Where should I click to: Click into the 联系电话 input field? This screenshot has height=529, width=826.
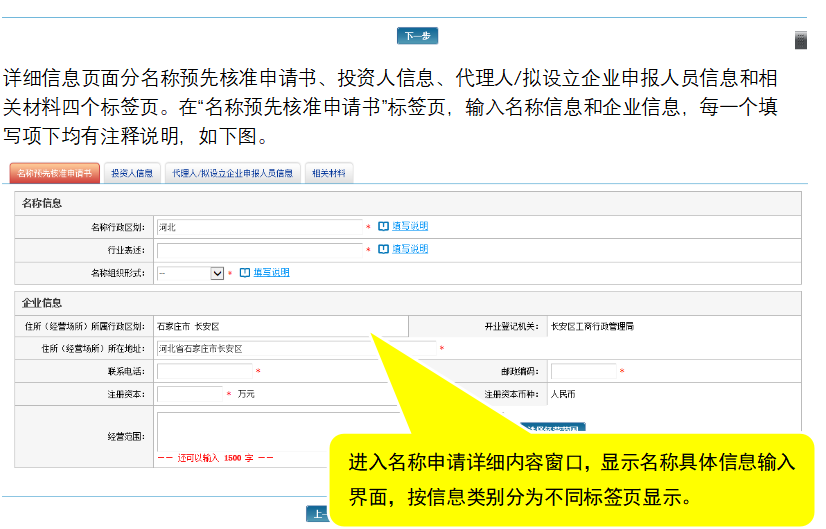[x=204, y=371]
